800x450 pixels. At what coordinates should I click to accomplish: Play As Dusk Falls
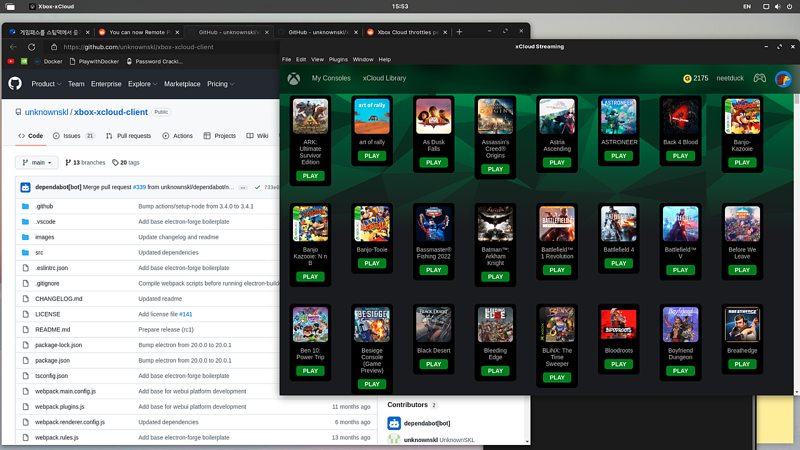pyautogui.click(x=434, y=162)
